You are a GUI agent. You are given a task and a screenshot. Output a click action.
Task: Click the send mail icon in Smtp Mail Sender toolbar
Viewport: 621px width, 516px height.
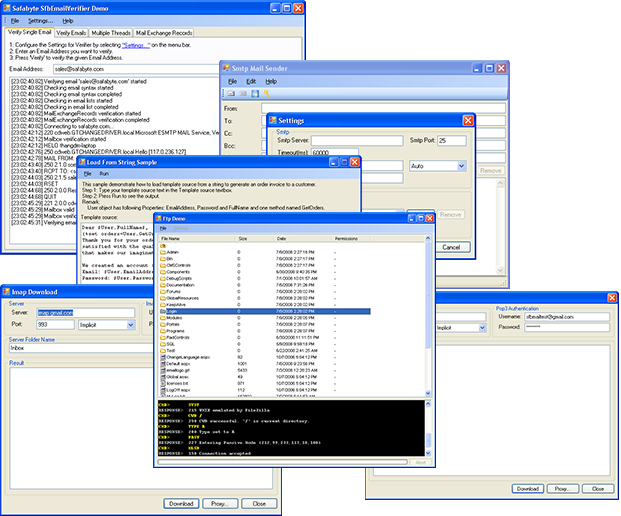coord(231,93)
